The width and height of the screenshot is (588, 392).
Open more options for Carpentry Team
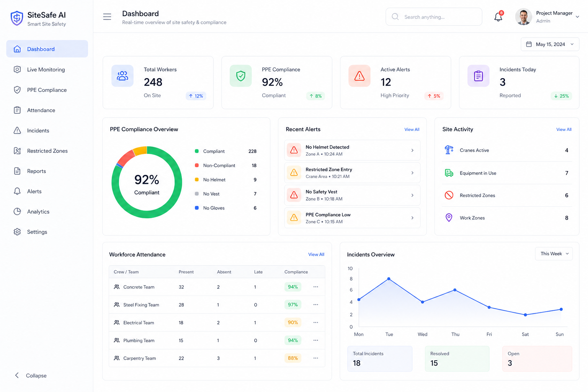(316, 358)
